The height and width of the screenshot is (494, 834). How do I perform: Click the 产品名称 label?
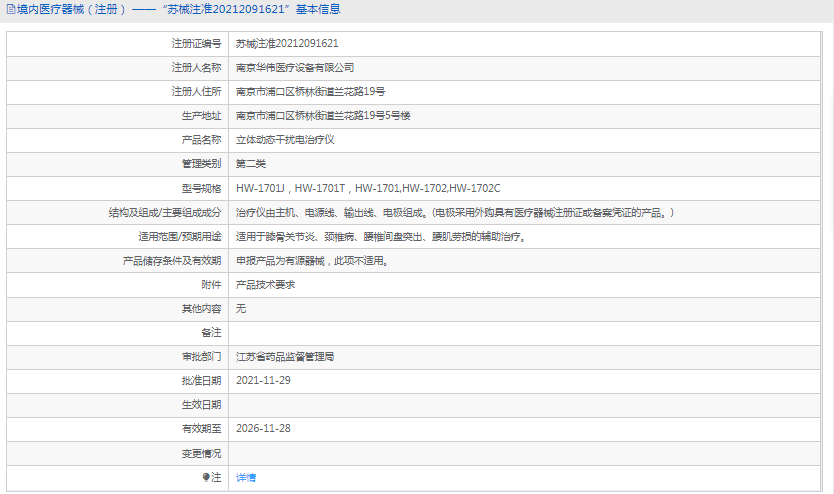coord(201,140)
